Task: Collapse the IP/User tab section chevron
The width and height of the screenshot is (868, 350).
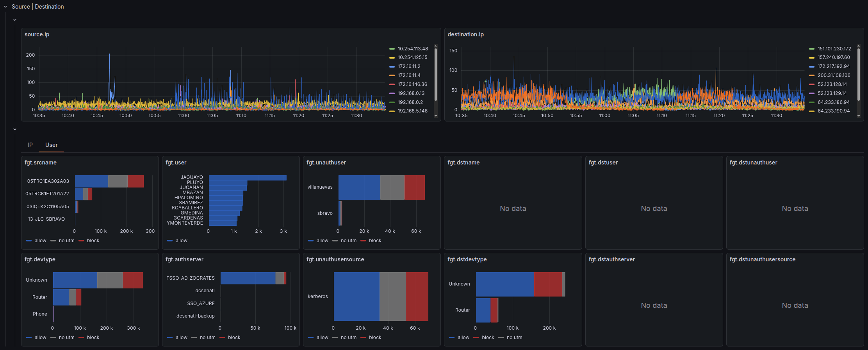Action: (15, 129)
